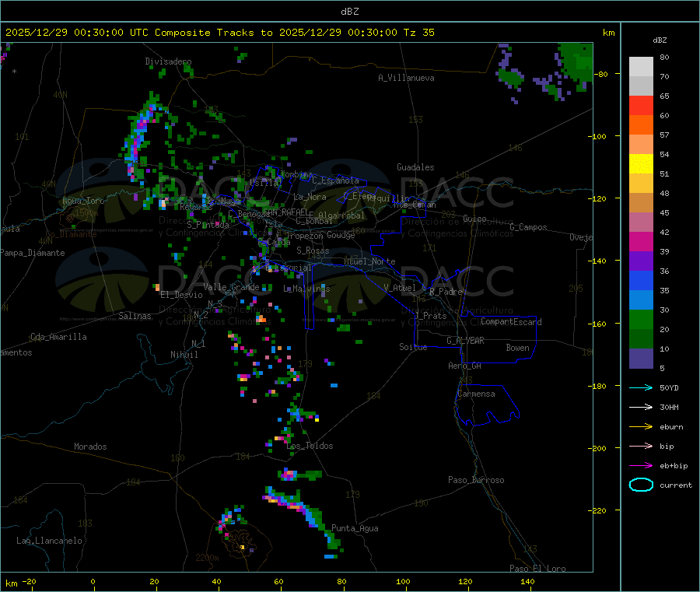
Task: Click the C_Campos map label
Action: click(x=529, y=227)
